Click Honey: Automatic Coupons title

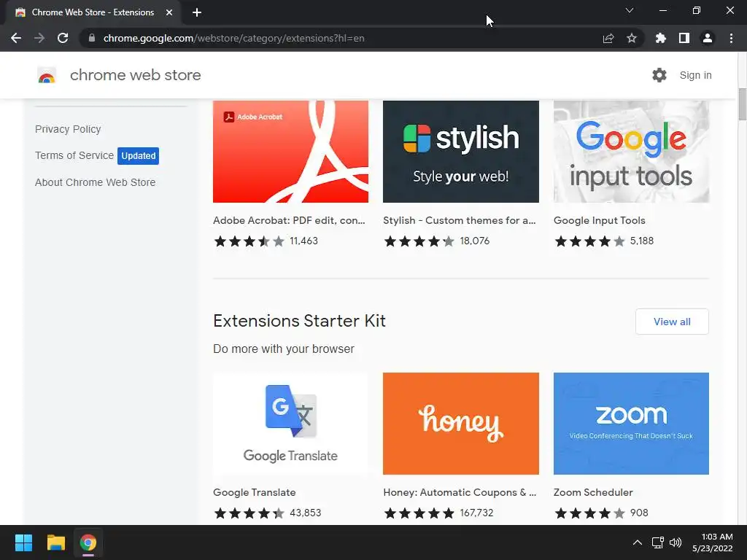pos(460,492)
